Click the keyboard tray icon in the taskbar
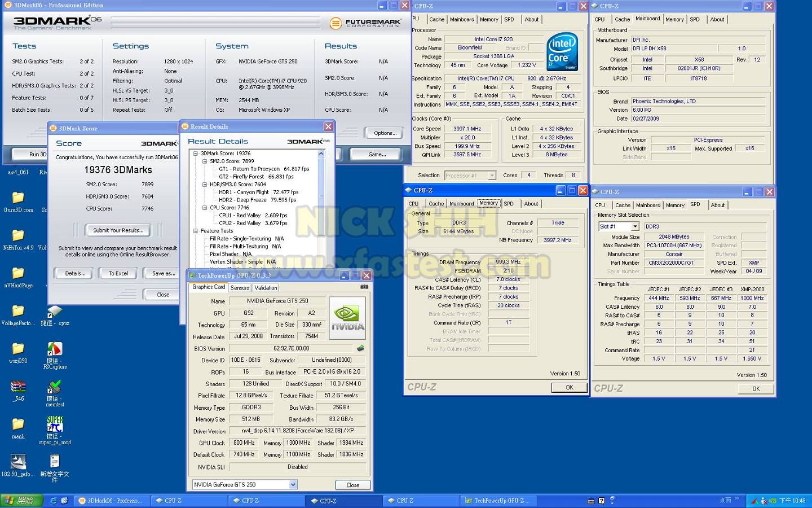812x508 pixels. click(x=591, y=501)
